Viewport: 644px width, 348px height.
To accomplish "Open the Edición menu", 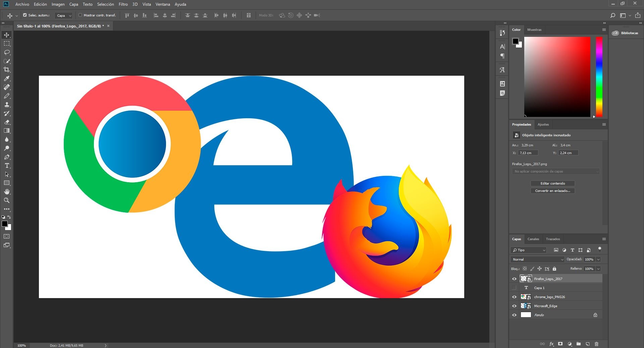I will 40,4.
